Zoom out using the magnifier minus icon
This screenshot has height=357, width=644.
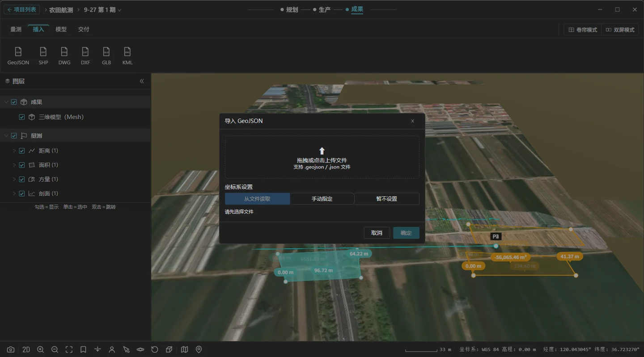point(55,349)
